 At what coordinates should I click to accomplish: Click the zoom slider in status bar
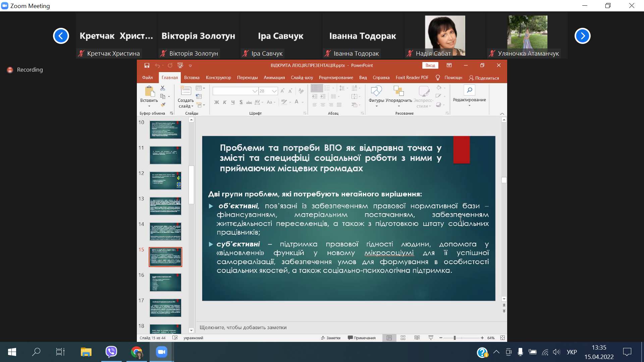455,338
